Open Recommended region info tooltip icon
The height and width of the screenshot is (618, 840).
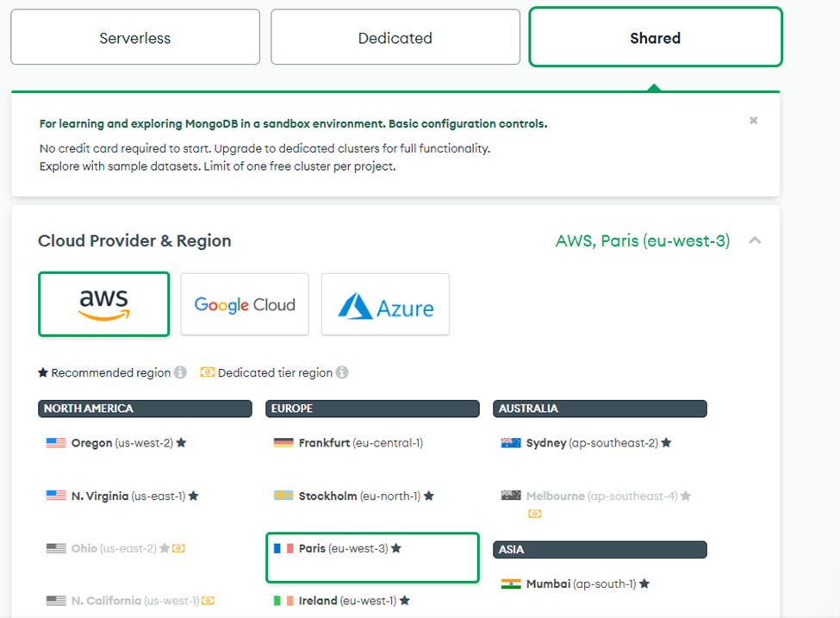(181, 372)
